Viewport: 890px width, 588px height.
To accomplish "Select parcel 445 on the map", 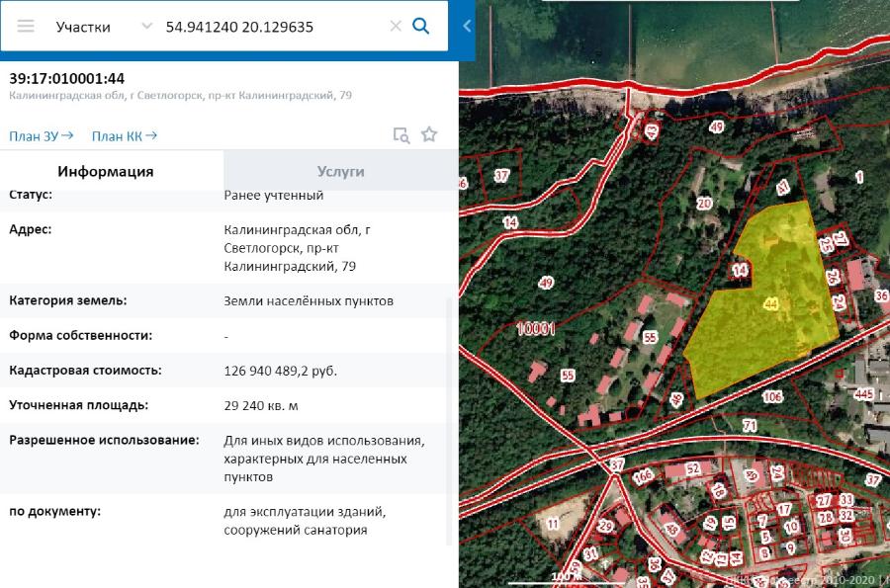I will (862, 394).
